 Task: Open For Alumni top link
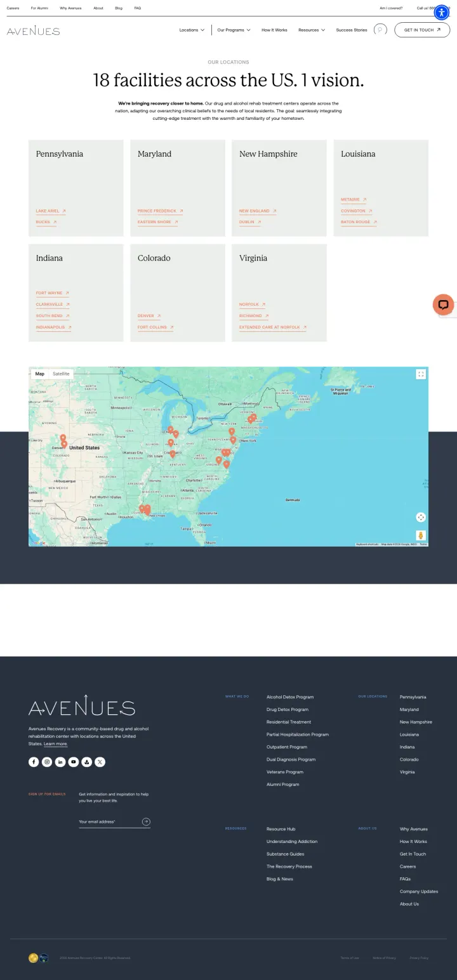click(39, 8)
